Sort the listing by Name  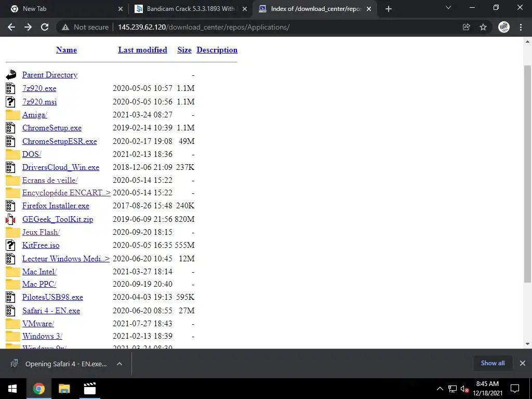point(66,50)
